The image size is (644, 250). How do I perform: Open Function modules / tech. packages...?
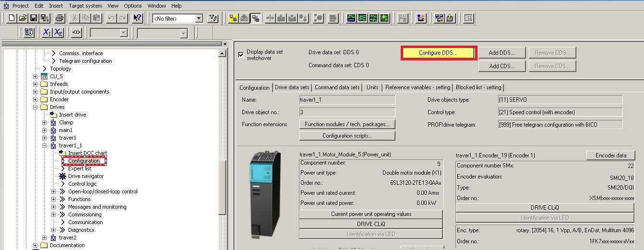(347, 124)
